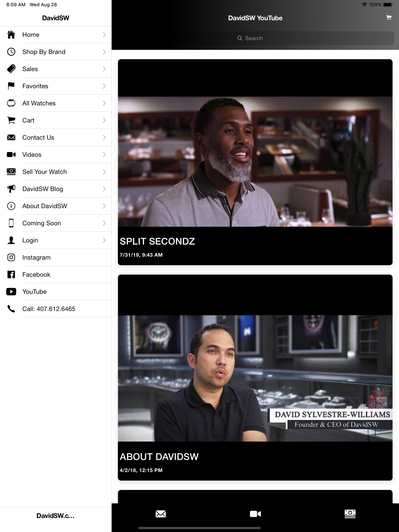
Task: Select Favorites menu item
Action: tap(56, 86)
